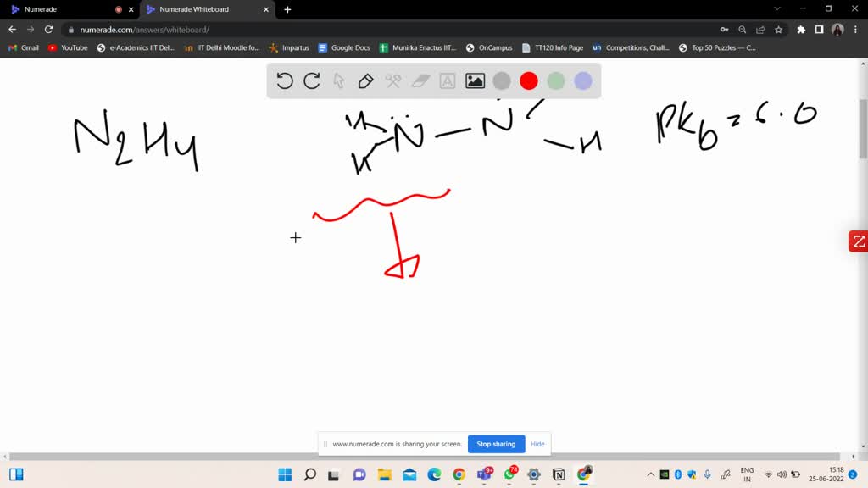Bookmark this page with star
Screen dimensions: 868x488
click(x=779, y=30)
